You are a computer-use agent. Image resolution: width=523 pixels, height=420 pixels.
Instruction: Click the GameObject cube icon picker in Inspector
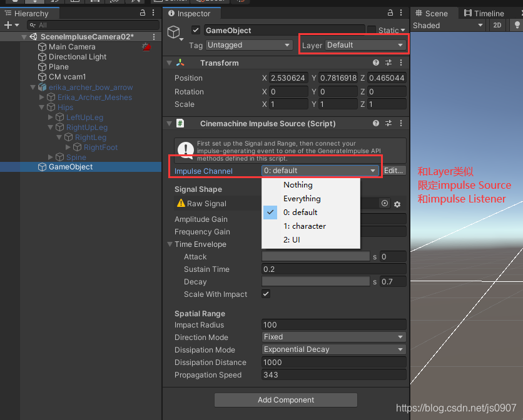[175, 32]
